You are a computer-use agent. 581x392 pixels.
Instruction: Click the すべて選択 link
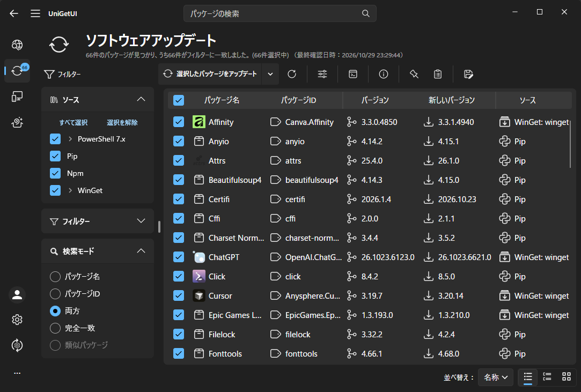coord(73,123)
